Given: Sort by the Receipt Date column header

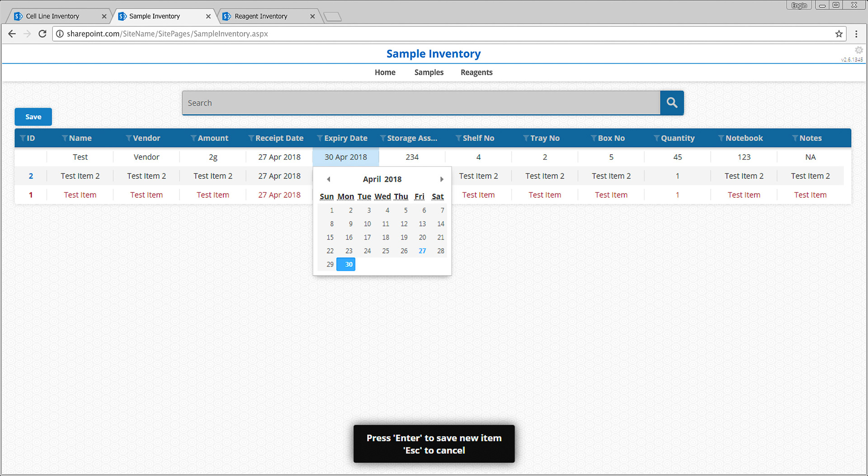Looking at the screenshot, I should click(x=279, y=138).
